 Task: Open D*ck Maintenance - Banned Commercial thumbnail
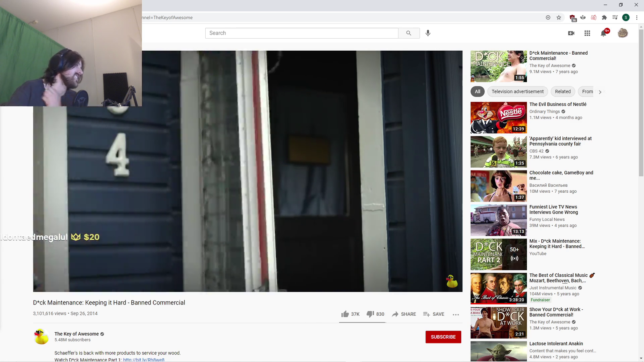point(499,66)
